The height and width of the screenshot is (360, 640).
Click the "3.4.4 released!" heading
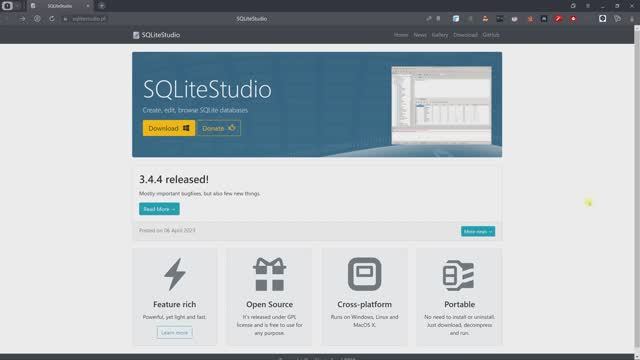click(174, 179)
